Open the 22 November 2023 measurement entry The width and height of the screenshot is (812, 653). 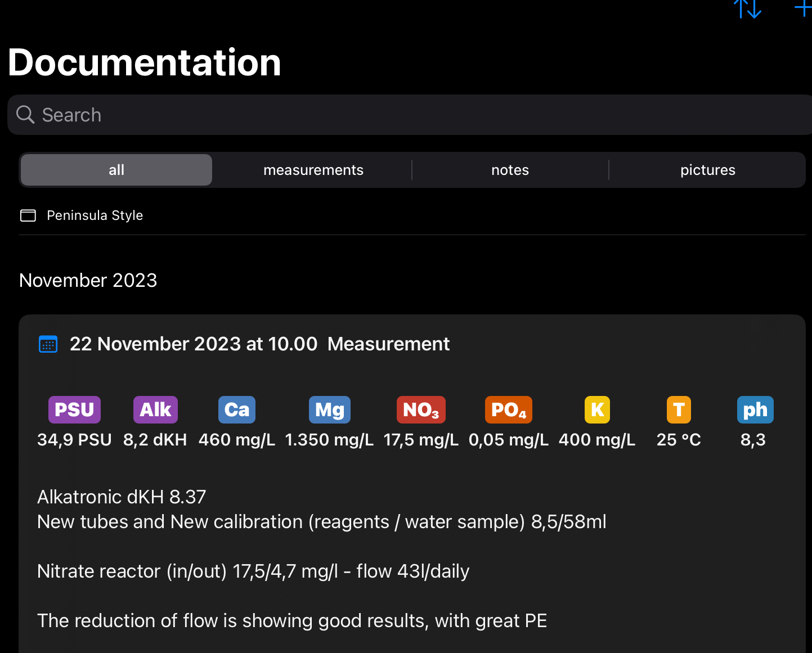(259, 344)
